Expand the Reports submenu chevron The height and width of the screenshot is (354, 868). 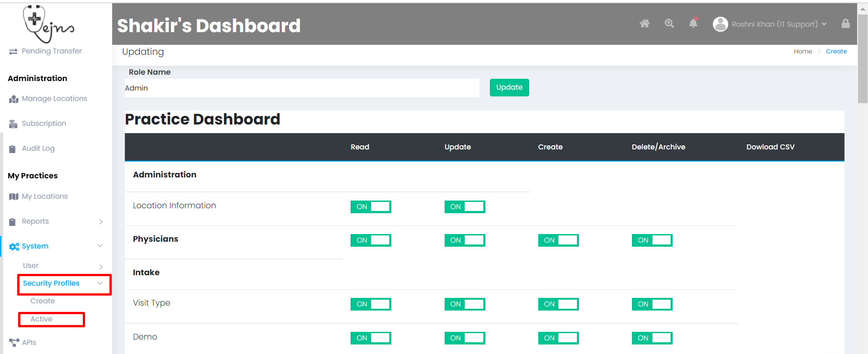point(101,222)
